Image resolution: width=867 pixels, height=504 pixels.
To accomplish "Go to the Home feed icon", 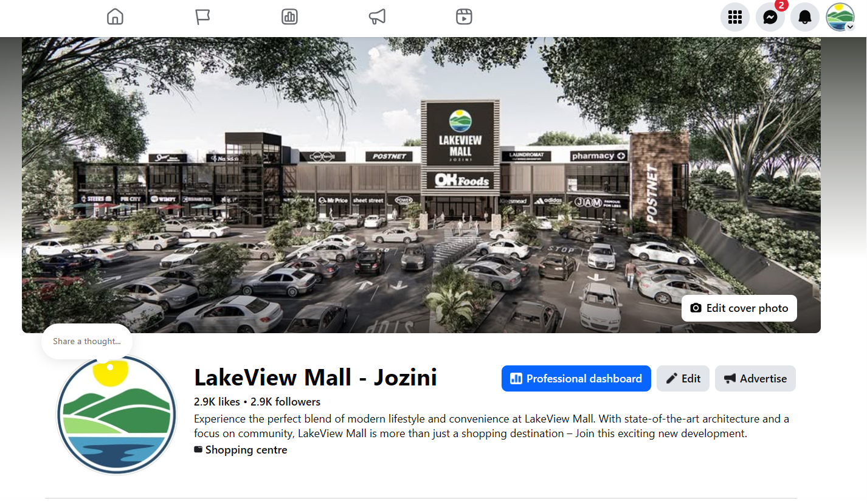I will click(x=115, y=16).
